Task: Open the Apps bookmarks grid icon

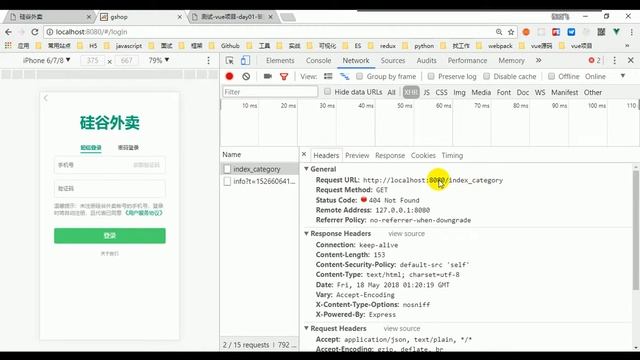Action: point(8,46)
